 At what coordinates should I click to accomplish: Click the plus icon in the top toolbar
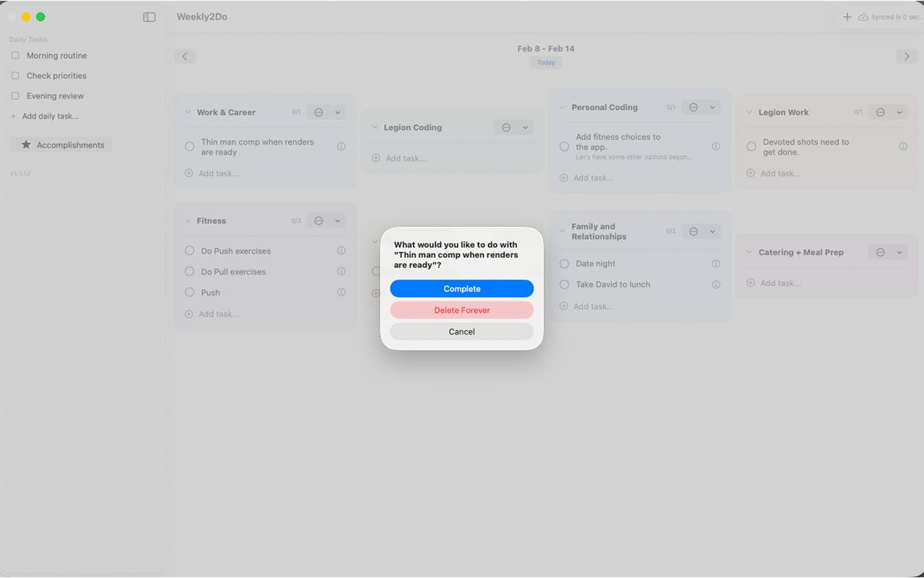pos(847,17)
